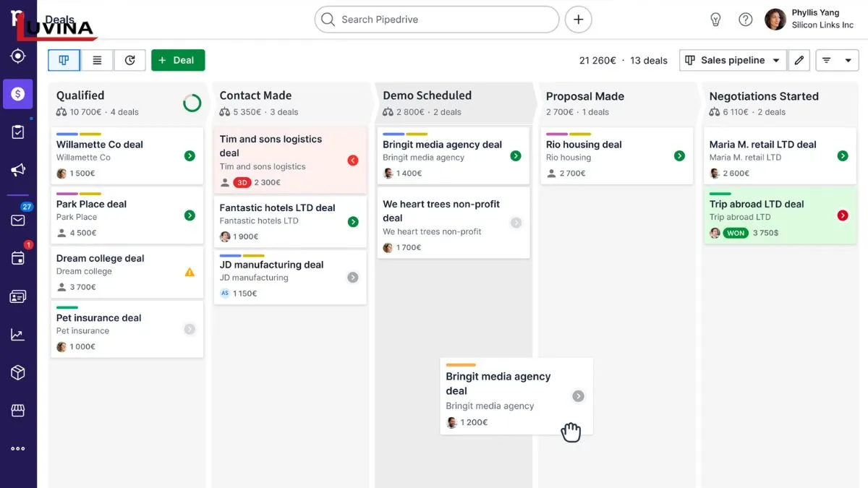The image size is (868, 488).
Task: Open the quick add plus menu
Action: point(578,20)
